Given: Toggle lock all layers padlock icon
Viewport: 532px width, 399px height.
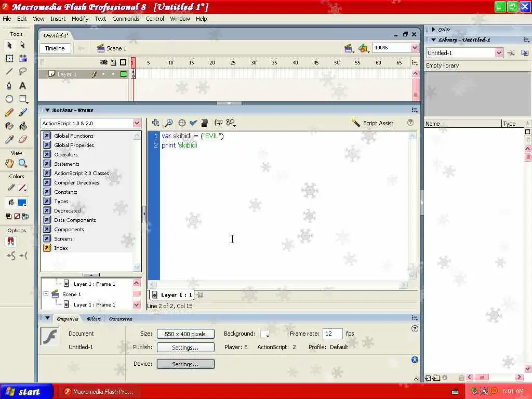Looking at the screenshot, I should coord(113,62).
